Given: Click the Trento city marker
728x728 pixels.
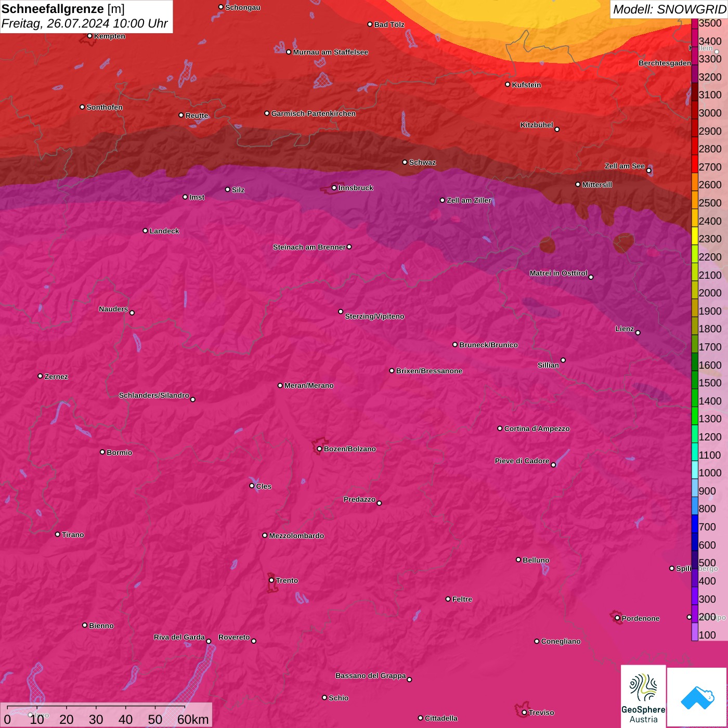Looking at the screenshot, I should (271, 580).
